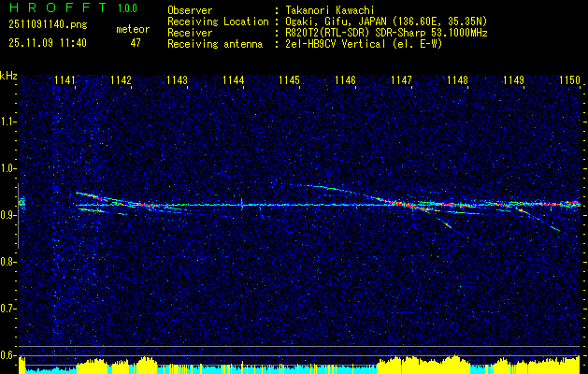Click Ogaki, Gifu, JAPAN location text
The height and width of the screenshot is (374, 588).
pos(386,22)
